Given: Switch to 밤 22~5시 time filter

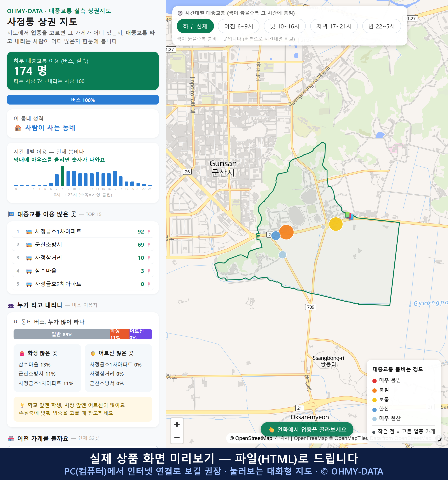Looking at the screenshot, I should point(381,26).
